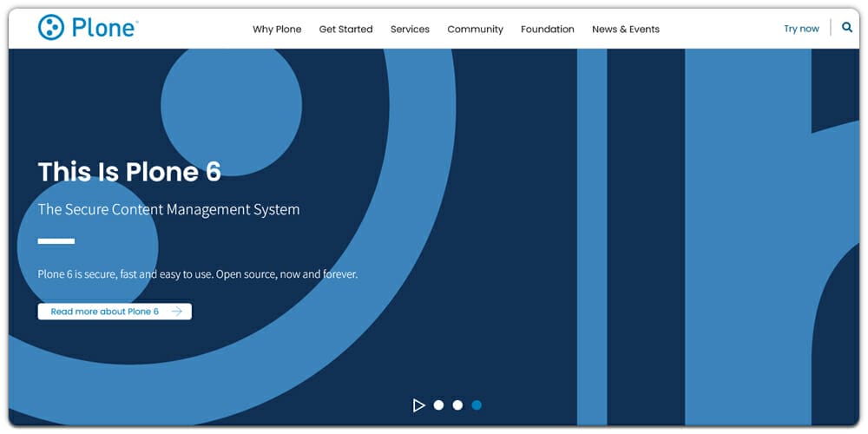Open the Get Started menu
Screen dimensions: 868x434
pos(345,30)
